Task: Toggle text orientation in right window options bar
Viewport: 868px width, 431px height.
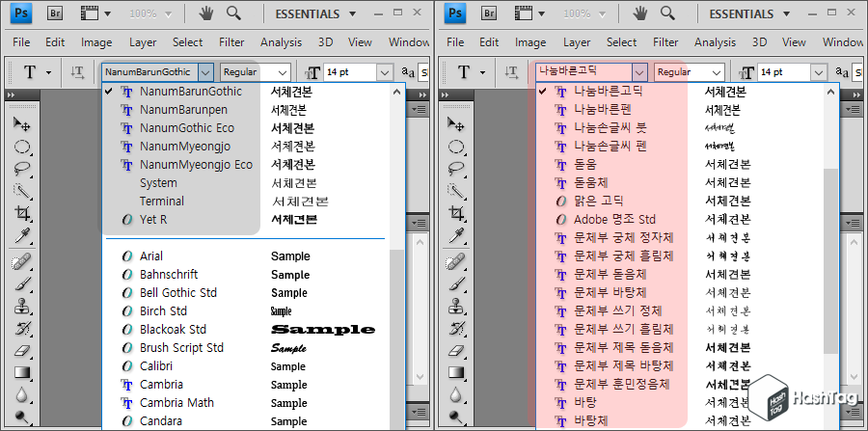Action: (x=511, y=72)
